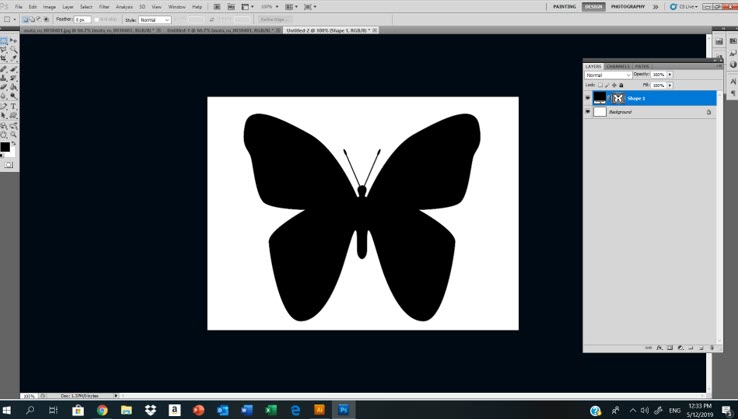738x419 pixels.
Task: Open Arrange Documents dropdown
Action: tap(292, 7)
